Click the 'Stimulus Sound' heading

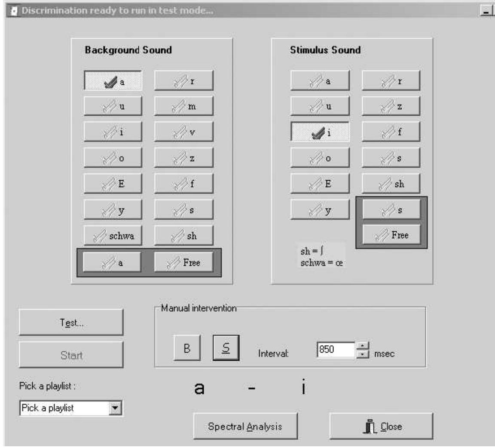coord(325,50)
